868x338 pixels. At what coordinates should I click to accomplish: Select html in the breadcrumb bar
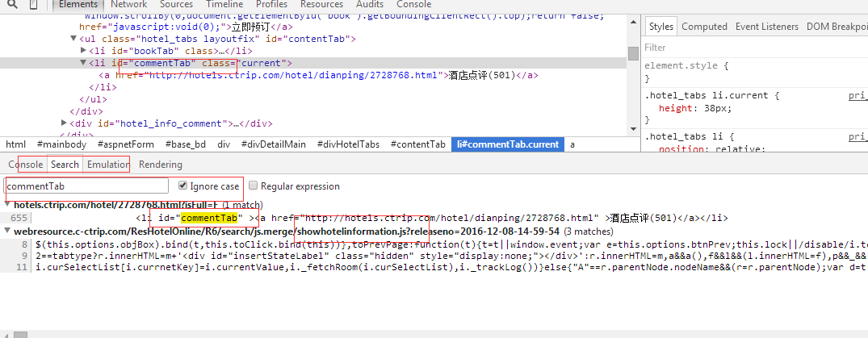point(15,144)
